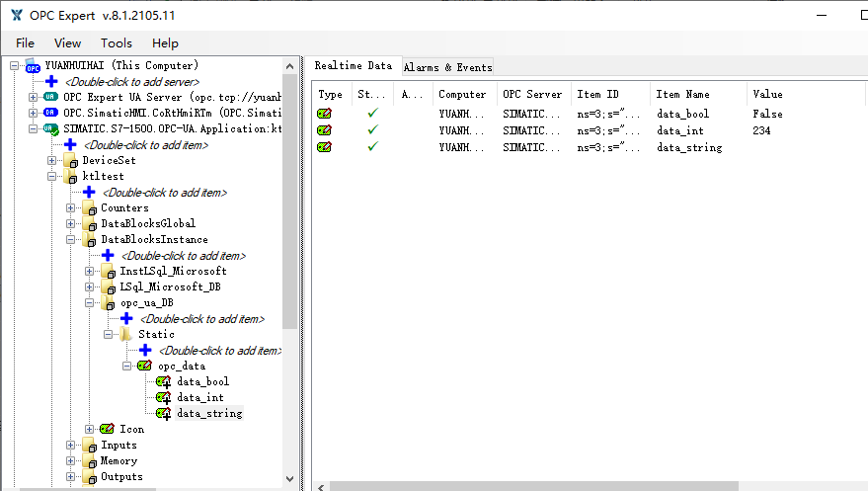Expand the OPC.SimaticHMI.CoRtHmiRTm server node
The height and width of the screenshot is (491, 868).
click(34, 113)
